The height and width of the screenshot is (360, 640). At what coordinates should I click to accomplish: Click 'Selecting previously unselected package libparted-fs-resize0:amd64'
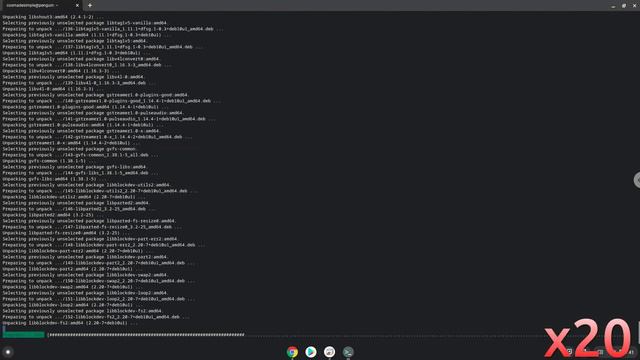[89, 221]
